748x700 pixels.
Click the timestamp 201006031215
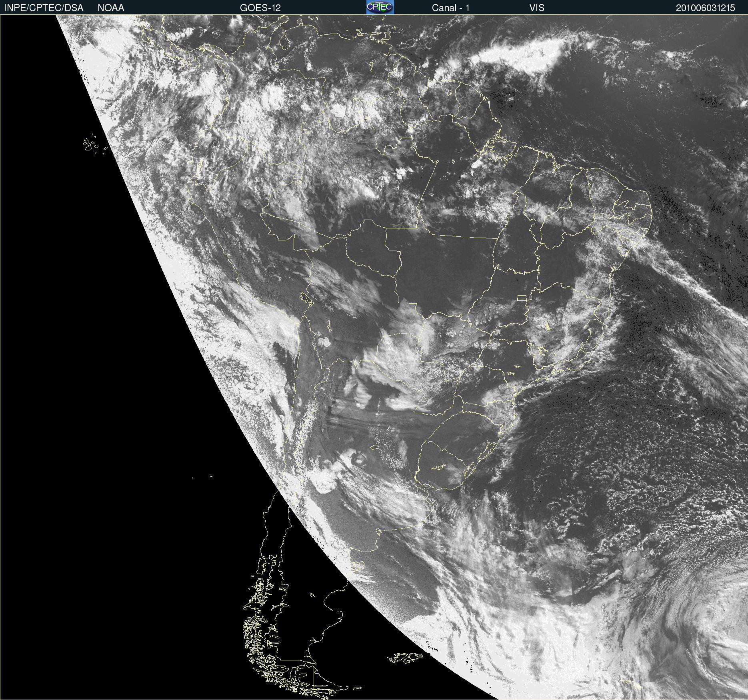pyautogui.click(x=706, y=8)
